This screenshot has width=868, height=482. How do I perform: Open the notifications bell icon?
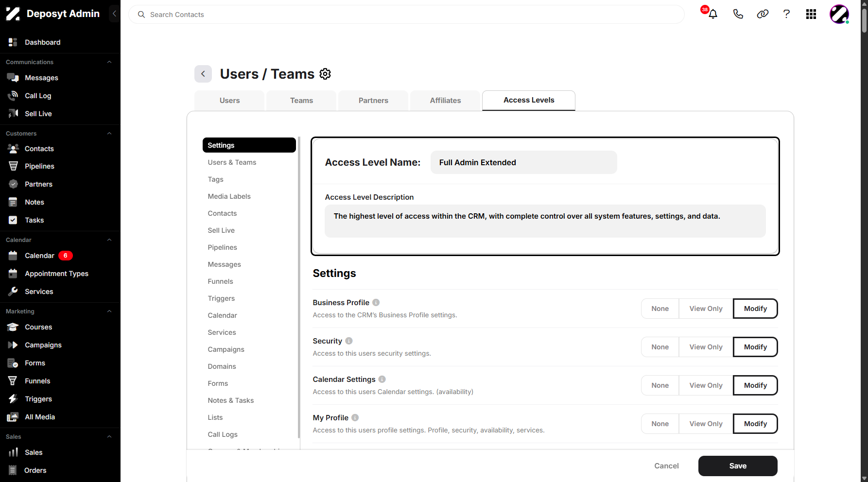[713, 14]
